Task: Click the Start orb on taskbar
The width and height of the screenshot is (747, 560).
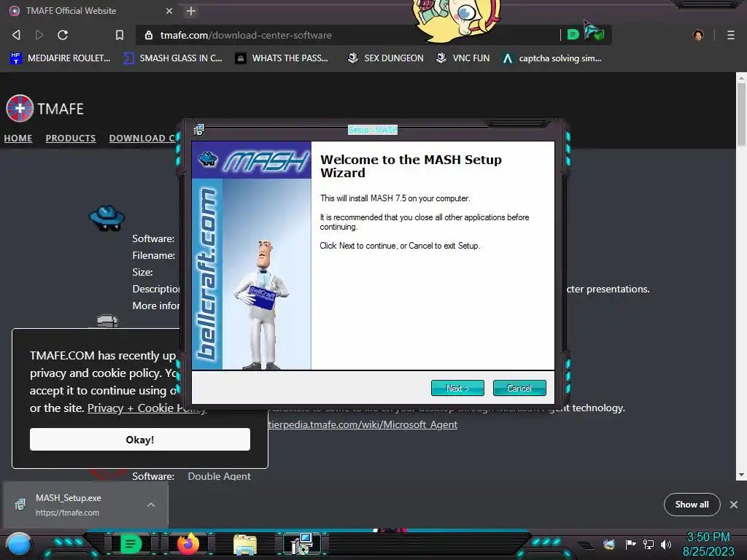Action: coord(19,544)
